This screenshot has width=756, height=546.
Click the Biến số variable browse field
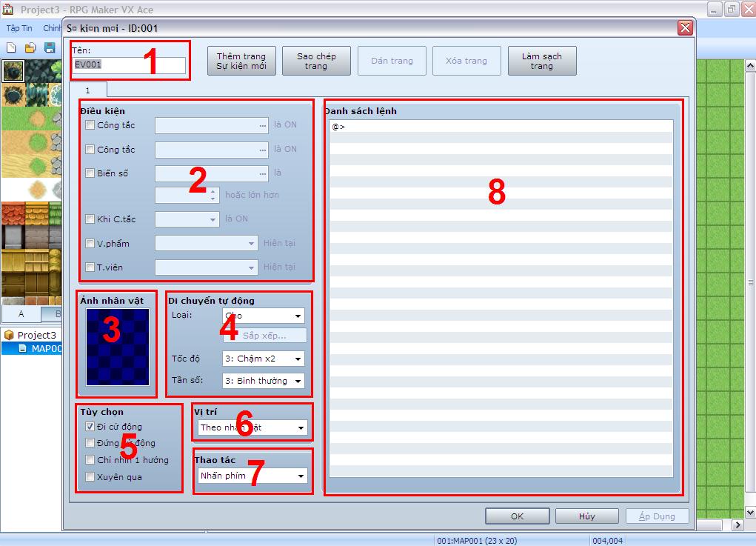(x=212, y=173)
